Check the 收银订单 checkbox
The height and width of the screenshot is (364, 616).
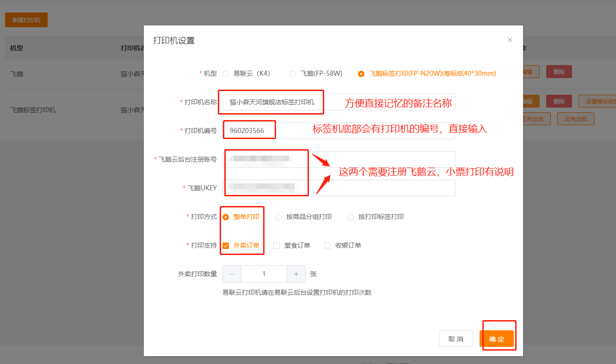(327, 246)
